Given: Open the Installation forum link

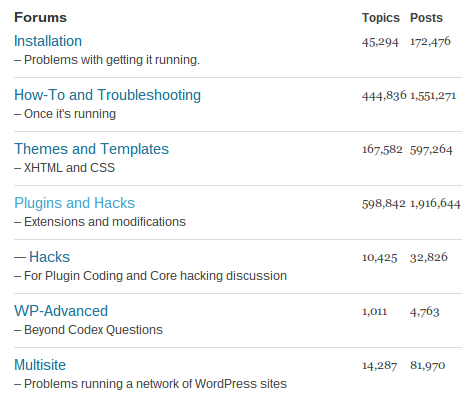Looking at the screenshot, I should (48, 41).
